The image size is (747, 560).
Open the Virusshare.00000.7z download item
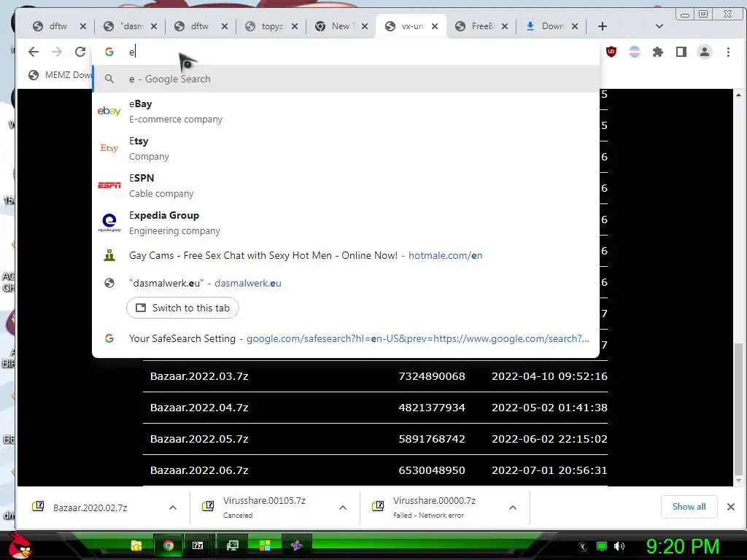[435, 507]
